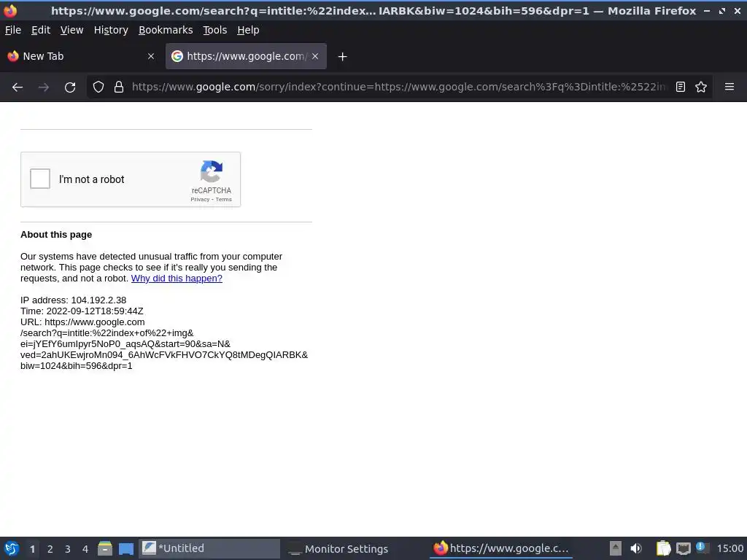Open the file manager taskbar icon
The height and width of the screenshot is (560, 747).
105,548
